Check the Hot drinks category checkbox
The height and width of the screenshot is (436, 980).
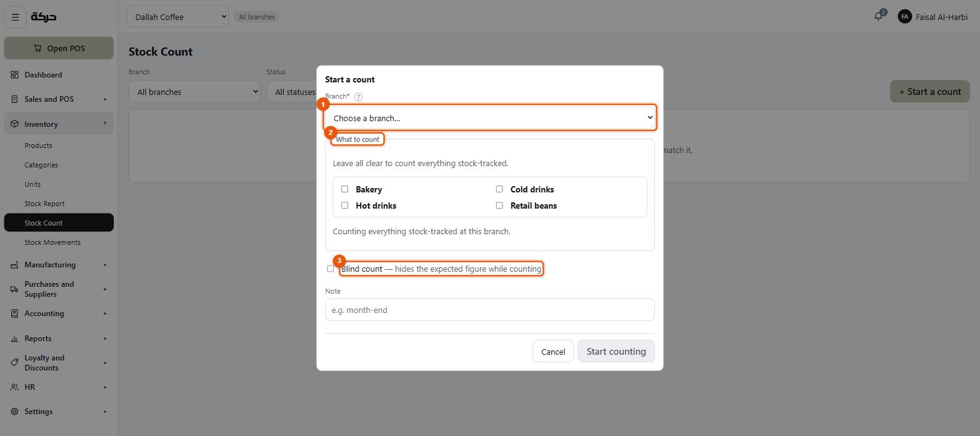pyautogui.click(x=344, y=206)
